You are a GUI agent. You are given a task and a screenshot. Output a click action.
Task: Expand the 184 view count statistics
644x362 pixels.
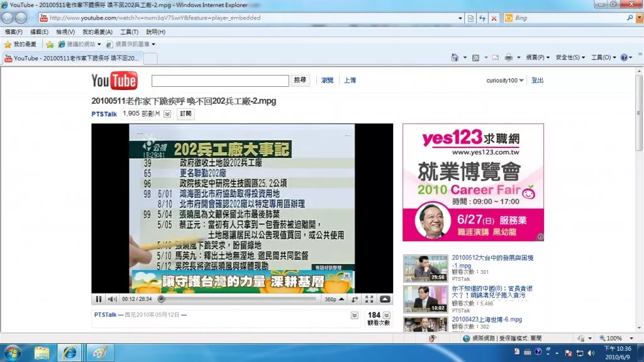(x=387, y=315)
